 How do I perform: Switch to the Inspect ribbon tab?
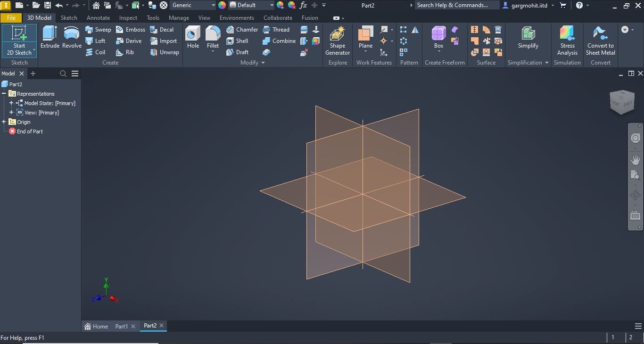click(128, 18)
